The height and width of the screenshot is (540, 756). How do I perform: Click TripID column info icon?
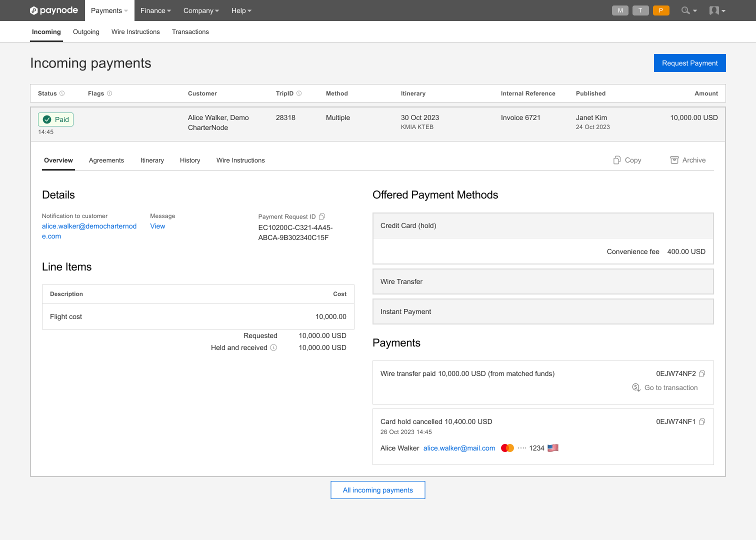299,93
